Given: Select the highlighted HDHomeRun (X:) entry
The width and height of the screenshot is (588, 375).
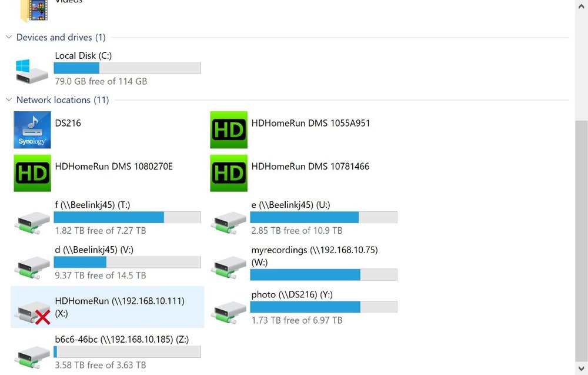Looking at the screenshot, I should (106, 307).
